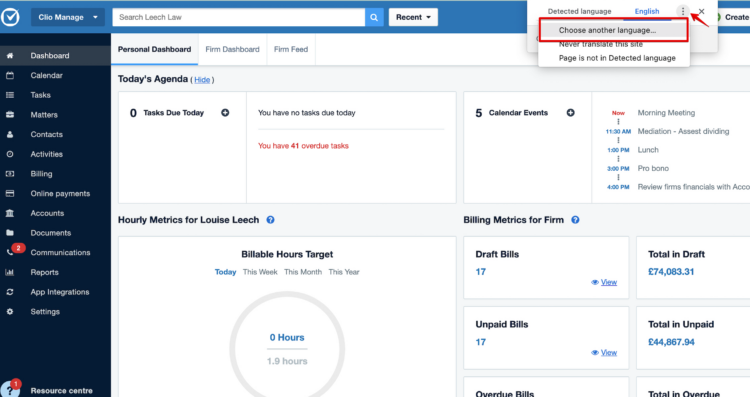
Task: Go to Matters in the sidebar
Action: (x=44, y=115)
